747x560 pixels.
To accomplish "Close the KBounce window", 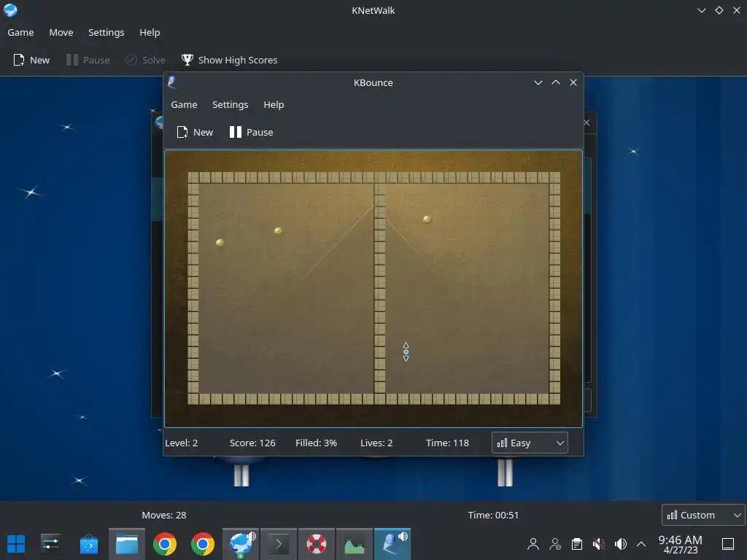I will [x=573, y=82].
